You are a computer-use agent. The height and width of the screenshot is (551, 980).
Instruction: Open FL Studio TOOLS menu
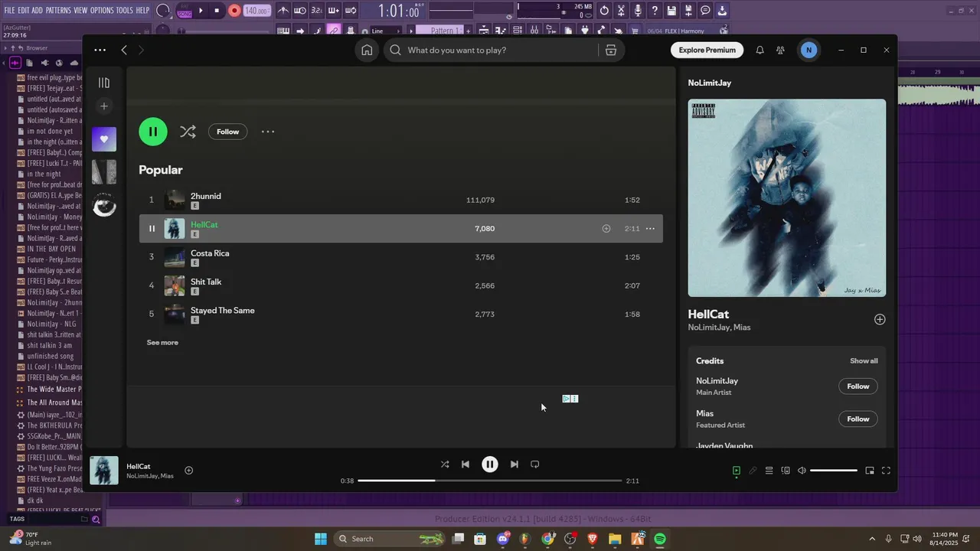pos(124,11)
